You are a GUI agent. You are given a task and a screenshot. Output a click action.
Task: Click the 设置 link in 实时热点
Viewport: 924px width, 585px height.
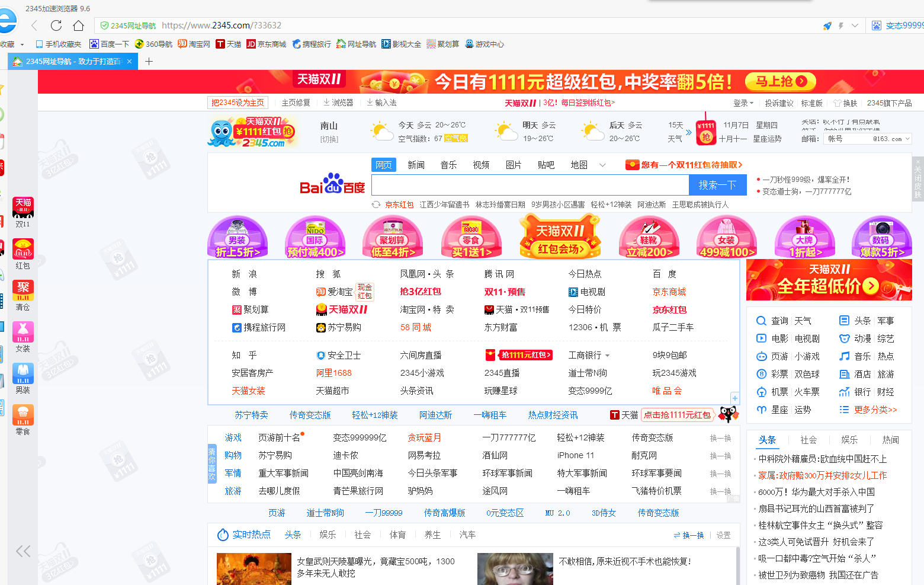pyautogui.click(x=723, y=535)
